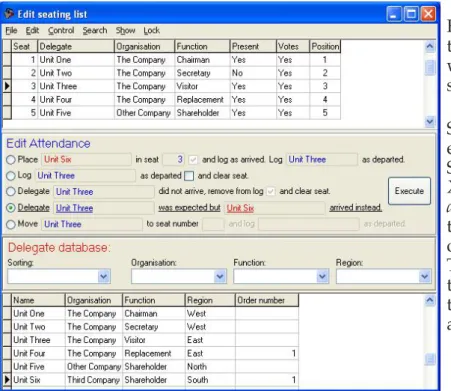Open the Sorting dropdown
Screen dimensions: 451x391
pyautogui.click(x=104, y=276)
